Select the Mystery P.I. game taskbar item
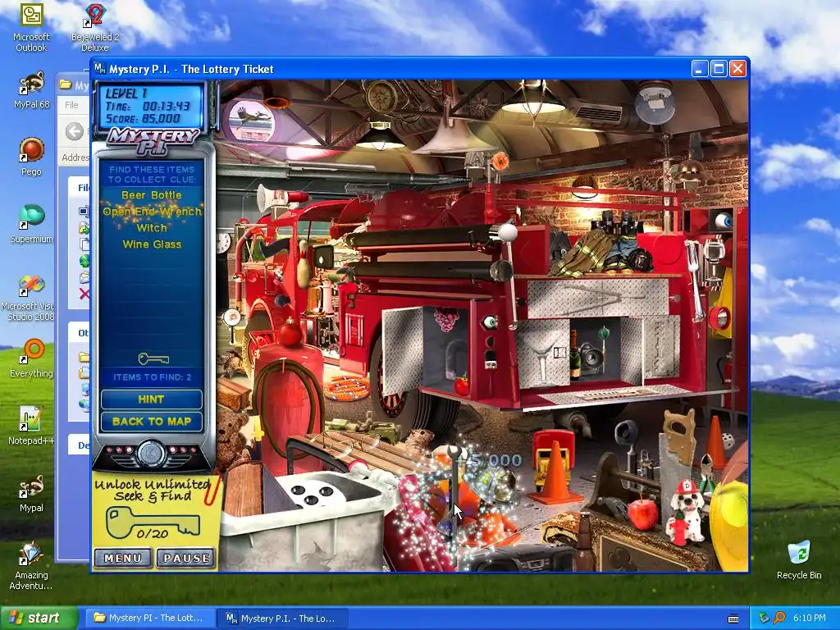The image size is (840, 630). [x=281, y=619]
